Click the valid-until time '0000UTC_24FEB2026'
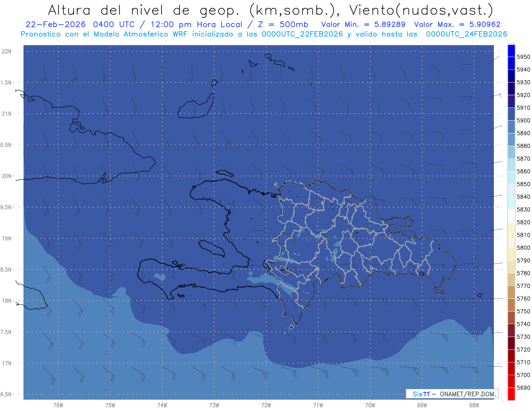Image resolution: width=532 pixels, height=411 pixels. (466, 34)
